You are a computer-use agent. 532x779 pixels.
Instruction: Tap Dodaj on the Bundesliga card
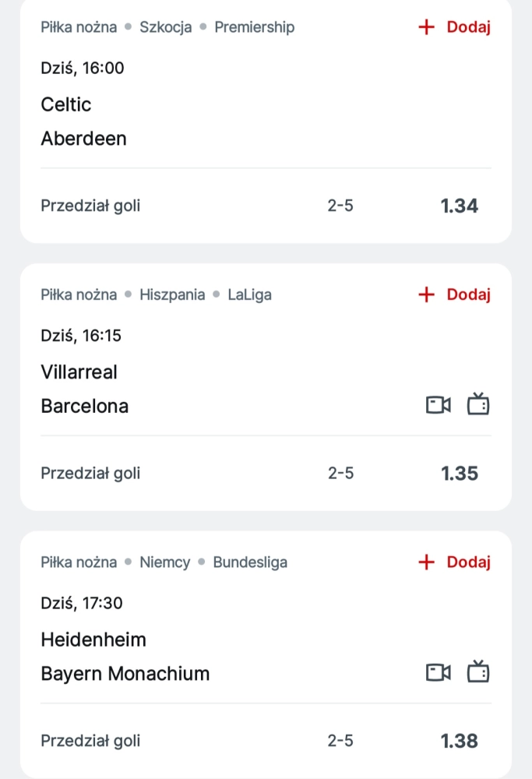tap(468, 562)
